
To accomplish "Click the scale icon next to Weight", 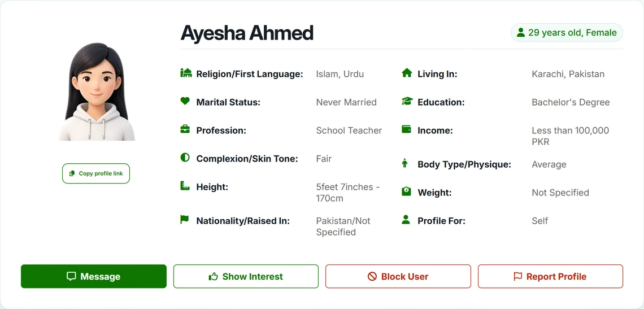I will click(x=406, y=191).
